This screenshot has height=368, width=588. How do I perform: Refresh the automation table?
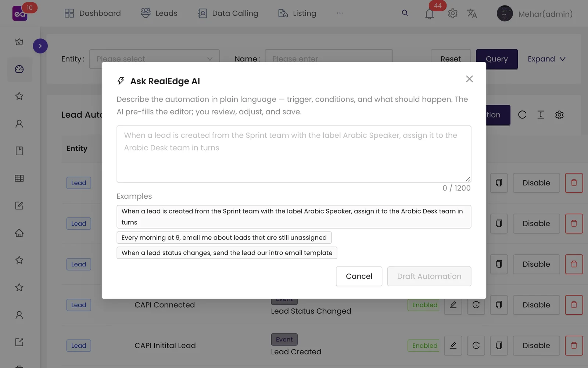[522, 115]
